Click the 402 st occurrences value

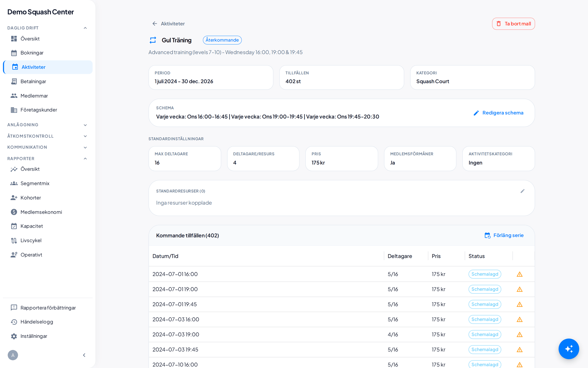293,81
